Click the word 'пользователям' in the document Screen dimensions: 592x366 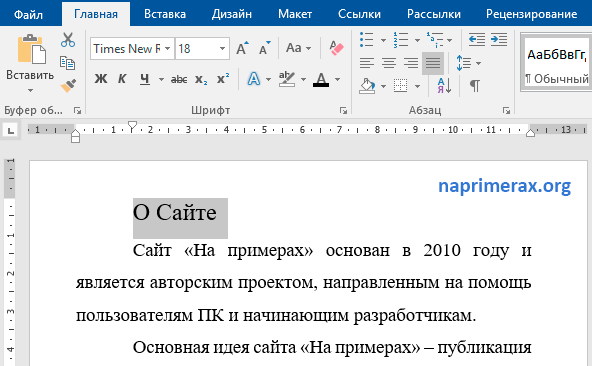click(134, 315)
